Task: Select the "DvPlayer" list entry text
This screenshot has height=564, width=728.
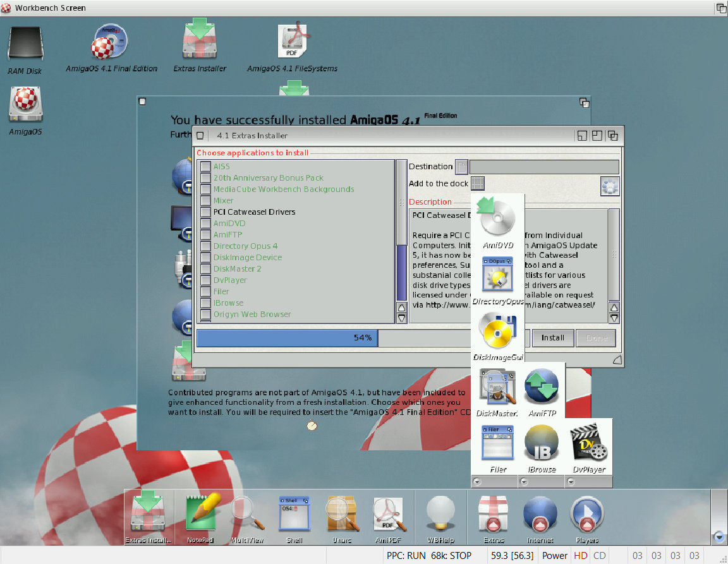Action: coord(230,280)
